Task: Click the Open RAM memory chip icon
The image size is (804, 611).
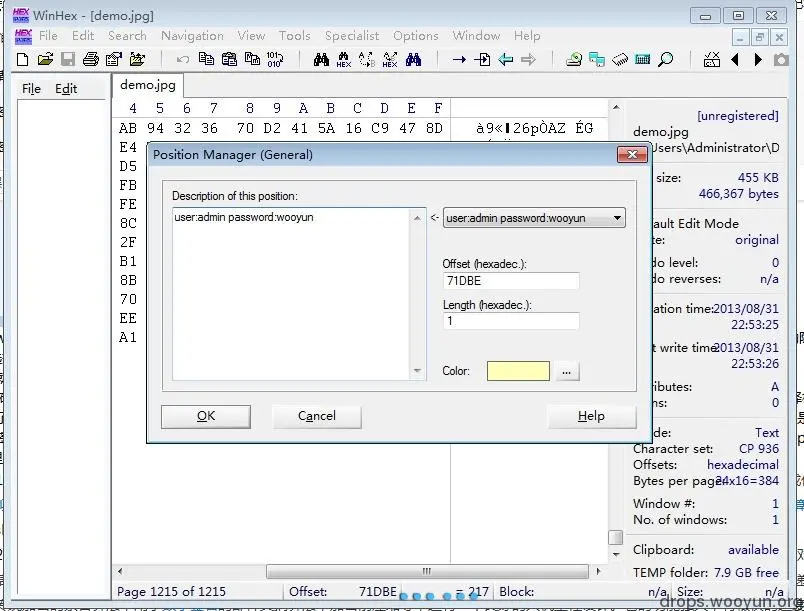Action: click(x=619, y=59)
